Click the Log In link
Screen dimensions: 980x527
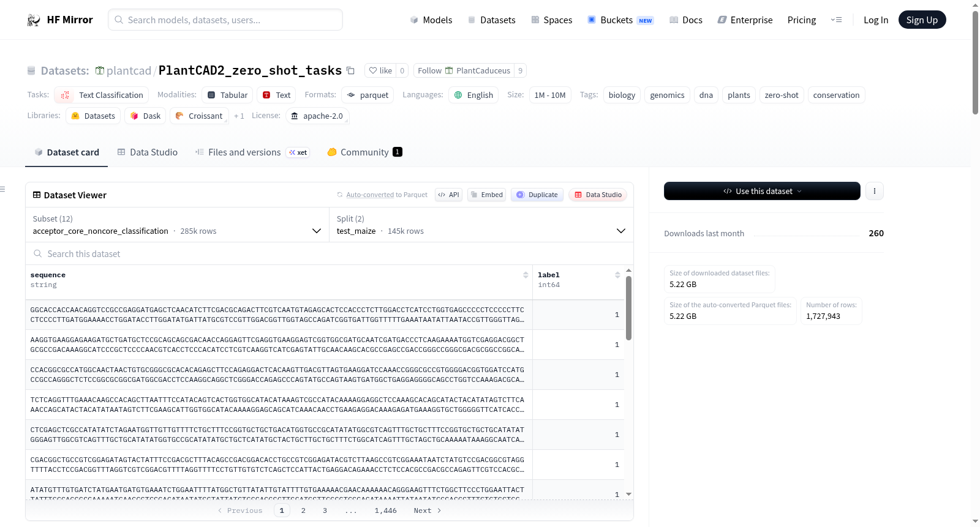point(876,20)
